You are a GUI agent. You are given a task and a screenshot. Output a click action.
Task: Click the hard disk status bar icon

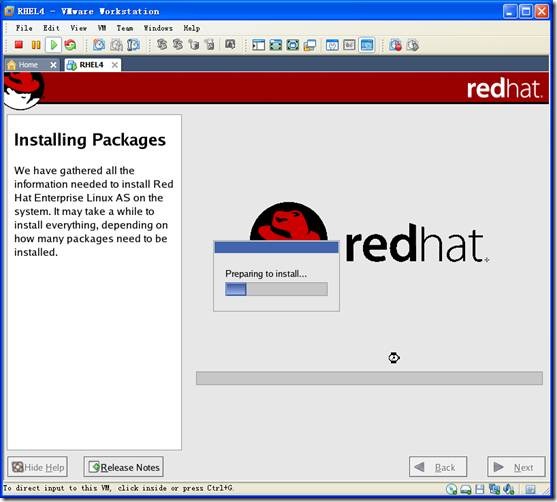(466, 490)
